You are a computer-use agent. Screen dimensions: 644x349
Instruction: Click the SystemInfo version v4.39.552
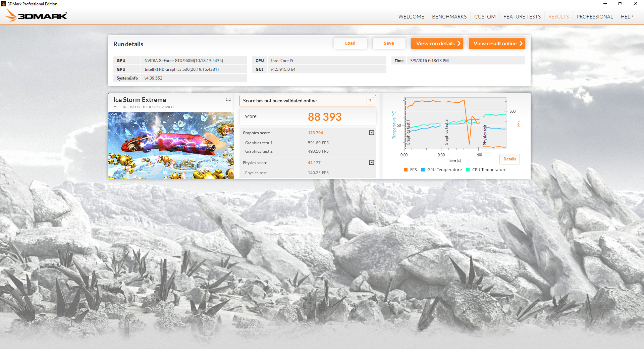click(194, 78)
